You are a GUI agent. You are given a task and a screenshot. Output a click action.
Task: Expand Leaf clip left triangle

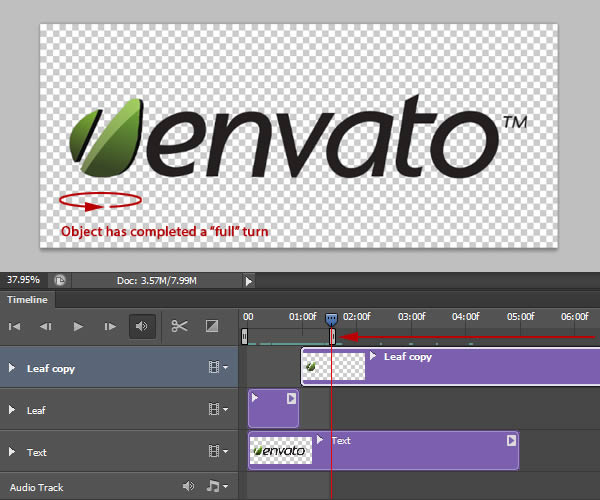tap(254, 398)
